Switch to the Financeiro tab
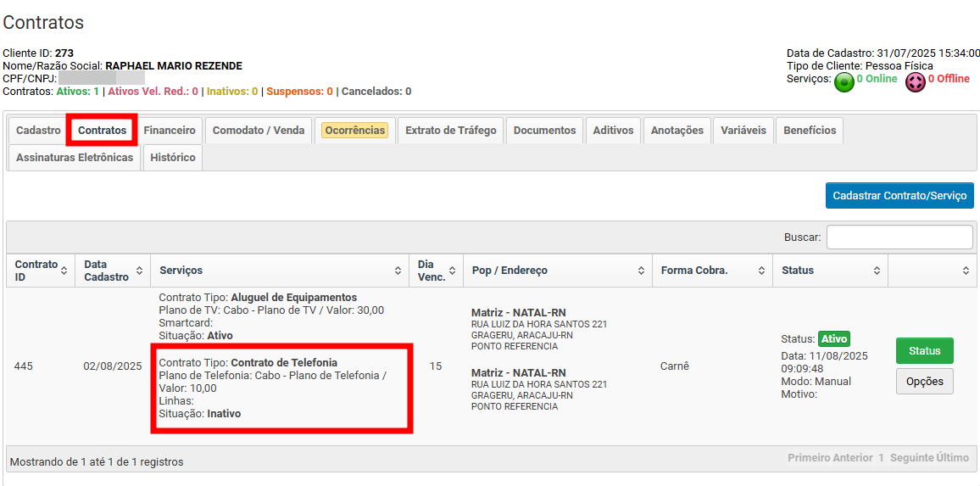980x486 pixels. tap(170, 131)
